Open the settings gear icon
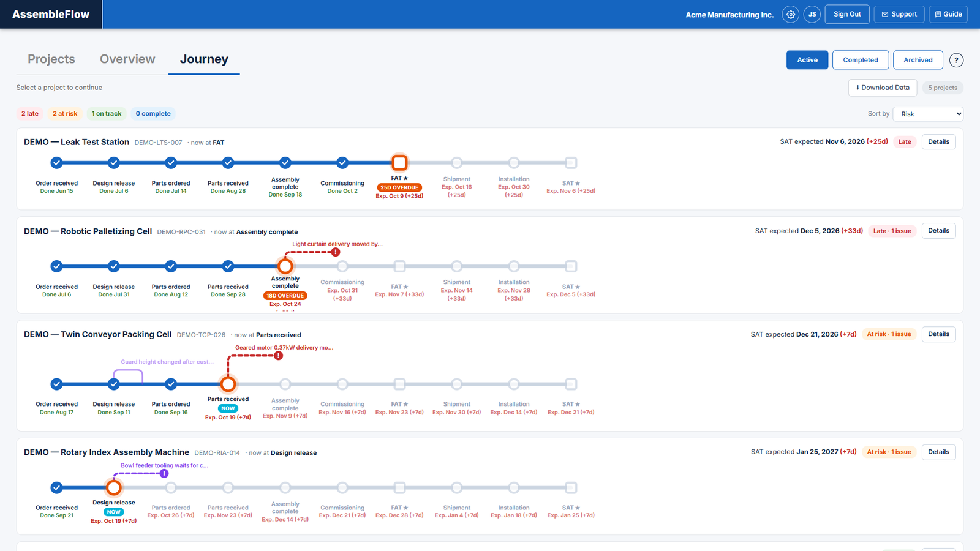 point(791,14)
